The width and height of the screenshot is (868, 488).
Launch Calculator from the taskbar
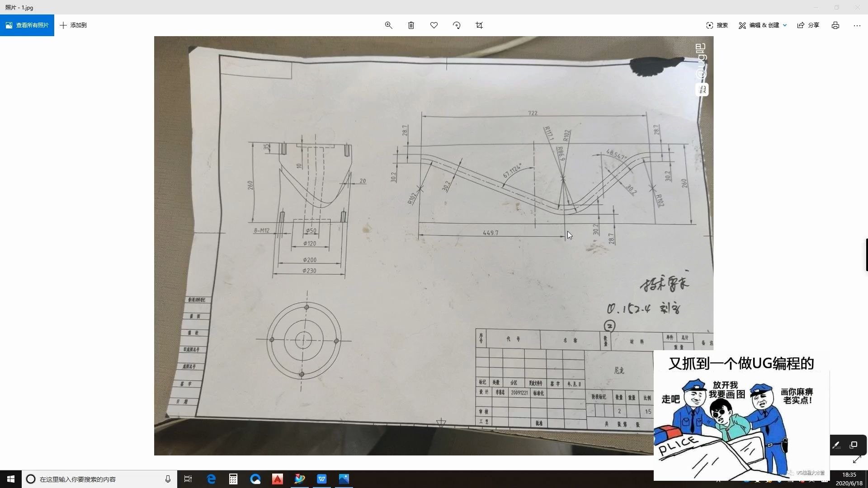(x=233, y=479)
